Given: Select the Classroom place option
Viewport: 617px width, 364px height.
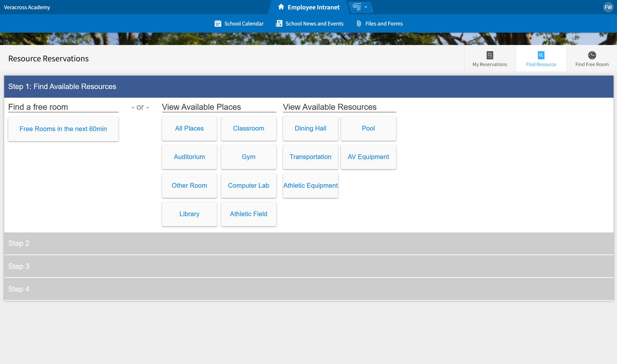Looking at the screenshot, I should click(x=248, y=128).
